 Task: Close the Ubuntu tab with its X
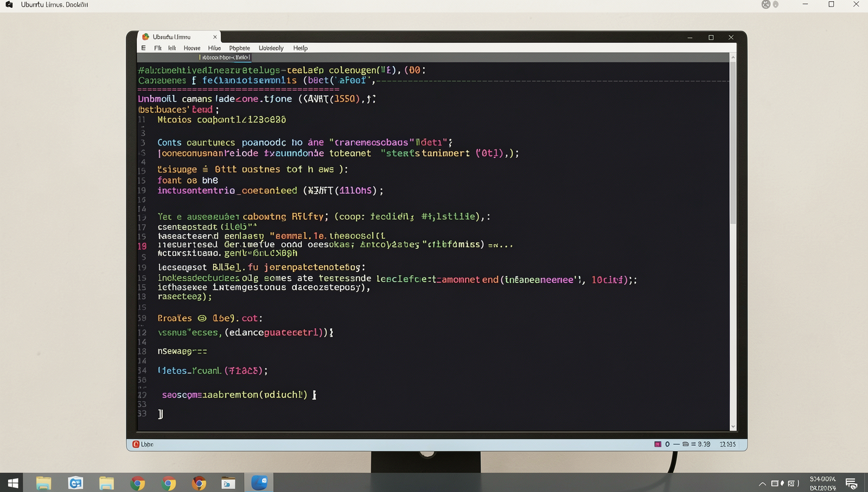point(215,37)
